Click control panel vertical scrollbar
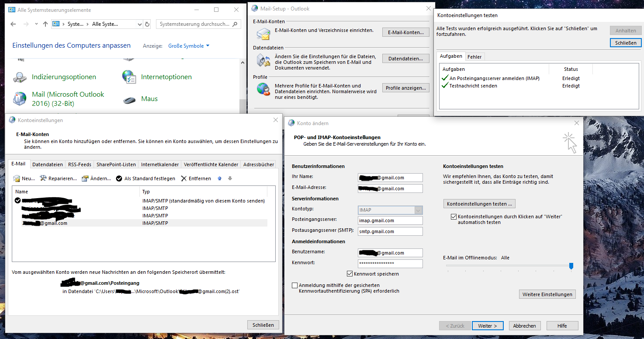Screen dimensions: 644x339 point(242,85)
